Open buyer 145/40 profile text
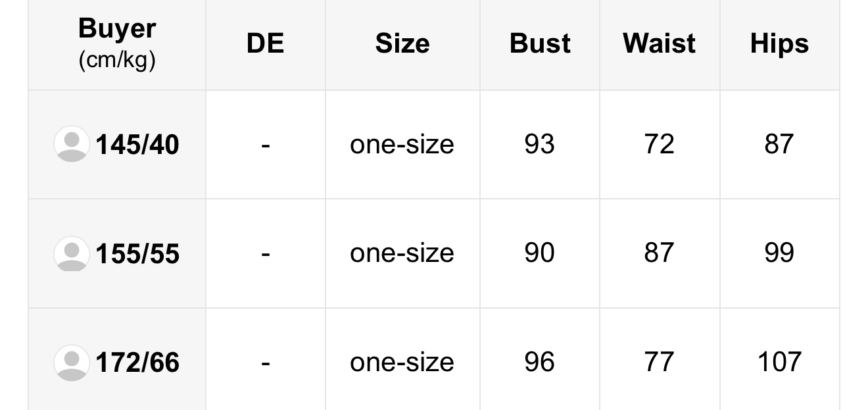The image size is (868, 410). pyautogui.click(x=137, y=145)
